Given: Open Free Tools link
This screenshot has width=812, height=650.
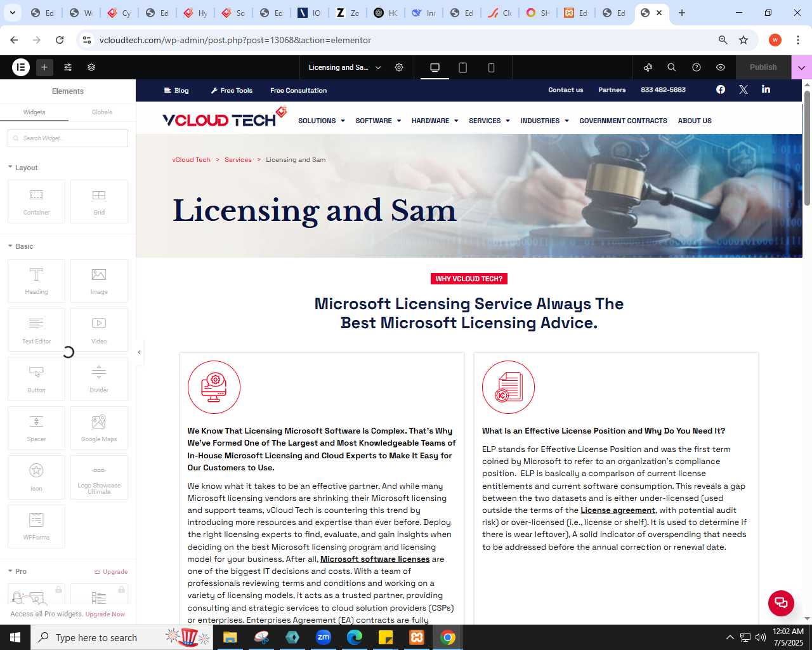Looking at the screenshot, I should point(232,90).
